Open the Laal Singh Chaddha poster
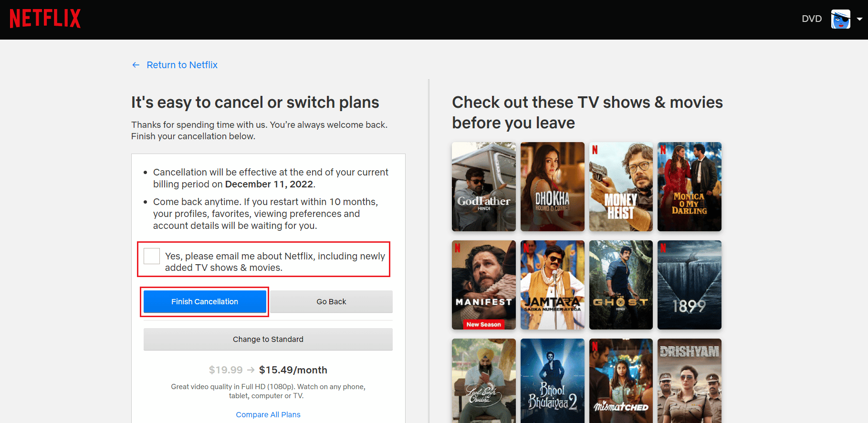 click(484, 381)
